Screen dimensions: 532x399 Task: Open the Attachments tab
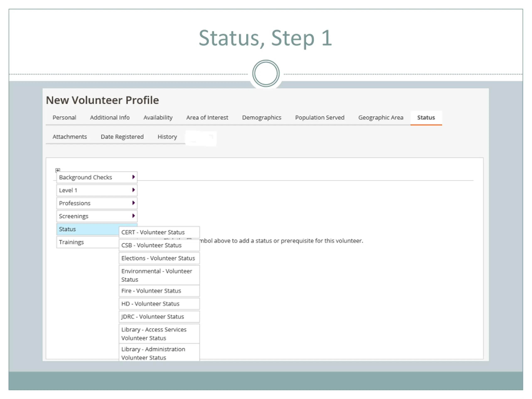click(x=69, y=137)
